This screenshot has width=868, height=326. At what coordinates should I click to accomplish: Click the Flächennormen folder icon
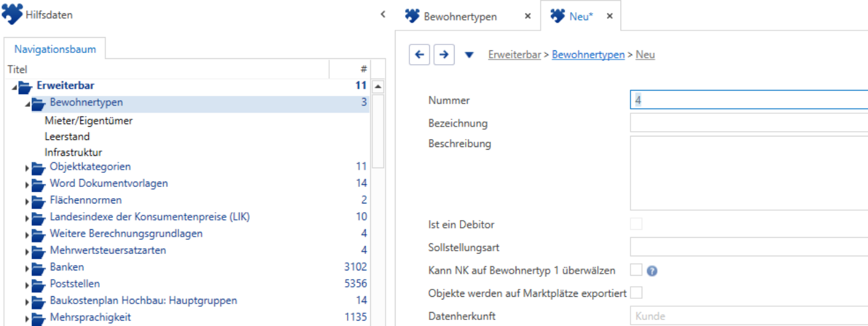coord(38,200)
